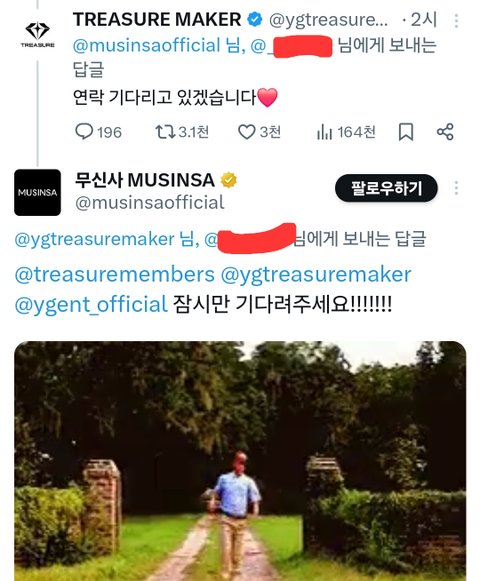The height and width of the screenshot is (581, 480).
Task: Click the TREASURE profile avatar
Action: (x=37, y=34)
